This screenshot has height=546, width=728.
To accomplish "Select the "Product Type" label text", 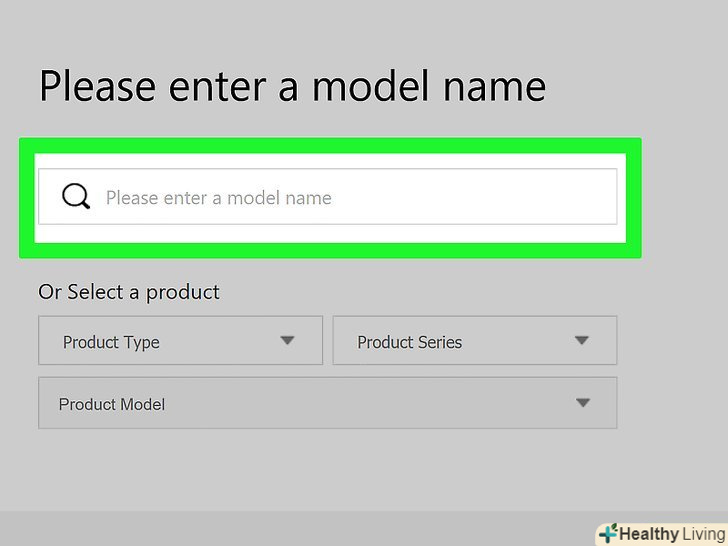I will 111,342.
